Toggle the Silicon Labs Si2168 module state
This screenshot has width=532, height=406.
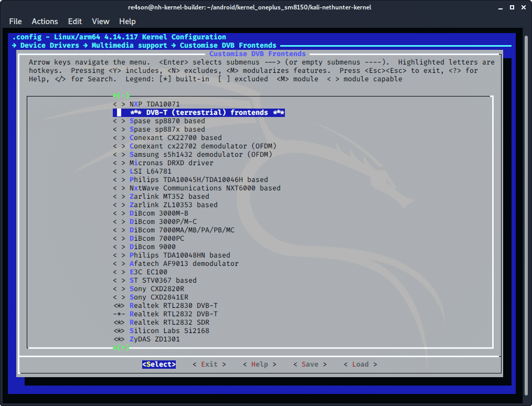coord(119,330)
